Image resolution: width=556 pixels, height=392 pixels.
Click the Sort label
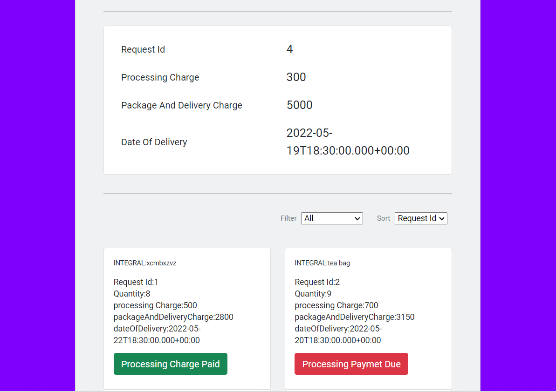(x=383, y=218)
